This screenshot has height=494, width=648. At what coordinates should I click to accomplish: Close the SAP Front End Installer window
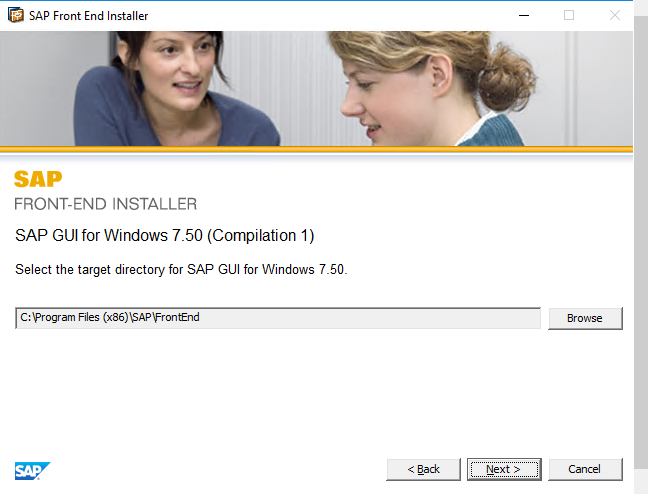click(x=615, y=15)
